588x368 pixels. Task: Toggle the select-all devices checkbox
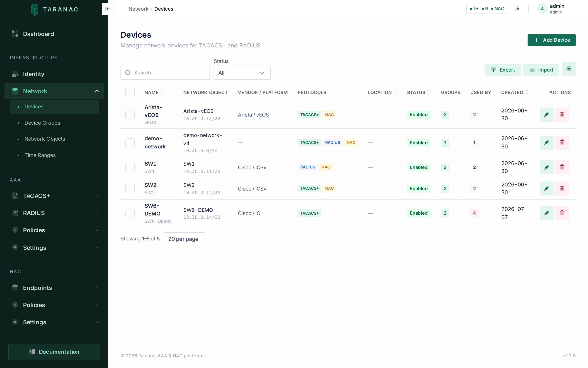click(x=130, y=92)
